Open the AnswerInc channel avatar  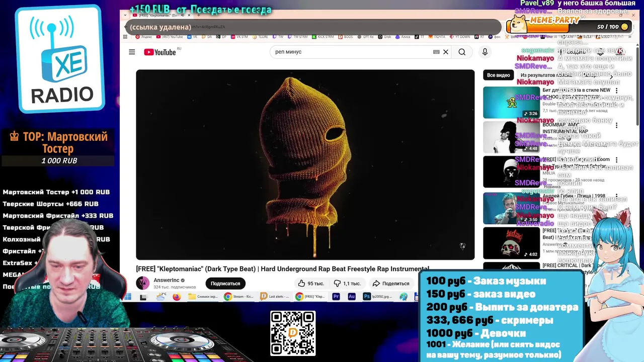pos(143,283)
